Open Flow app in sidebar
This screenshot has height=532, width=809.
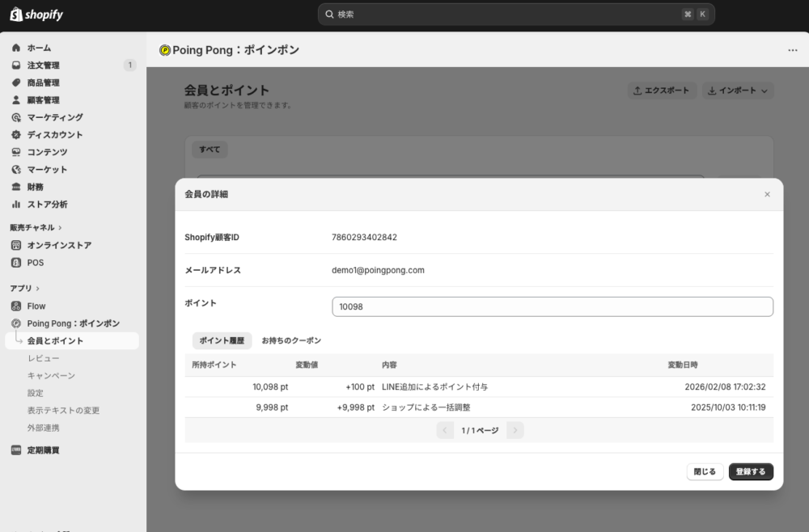coord(36,306)
